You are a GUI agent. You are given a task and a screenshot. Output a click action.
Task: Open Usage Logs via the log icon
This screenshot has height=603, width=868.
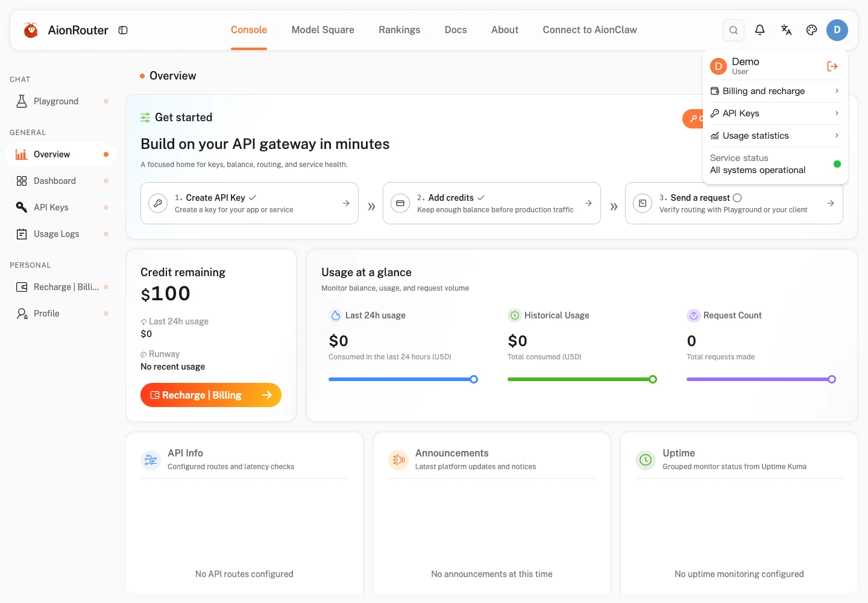[22, 234]
